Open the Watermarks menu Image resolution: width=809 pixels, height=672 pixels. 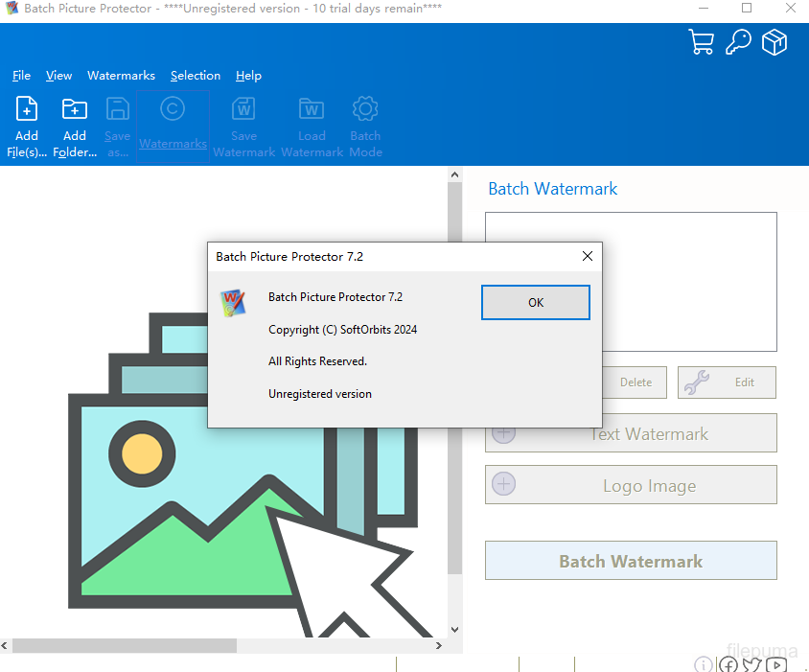[x=121, y=76]
